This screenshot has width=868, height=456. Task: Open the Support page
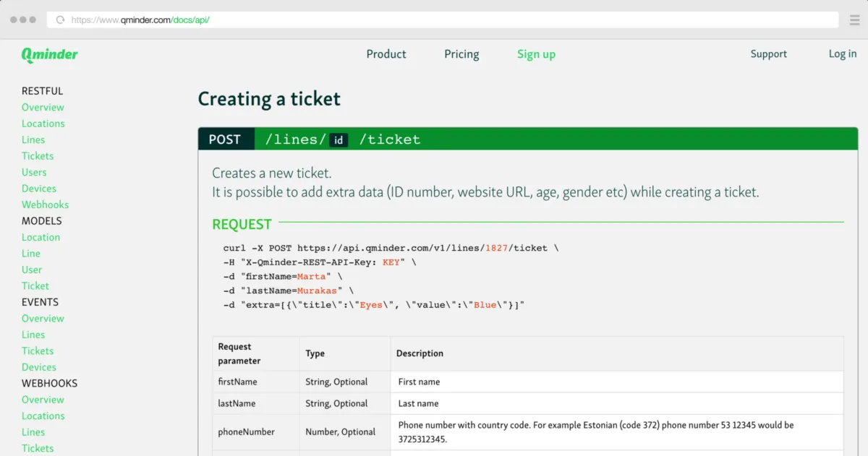768,54
